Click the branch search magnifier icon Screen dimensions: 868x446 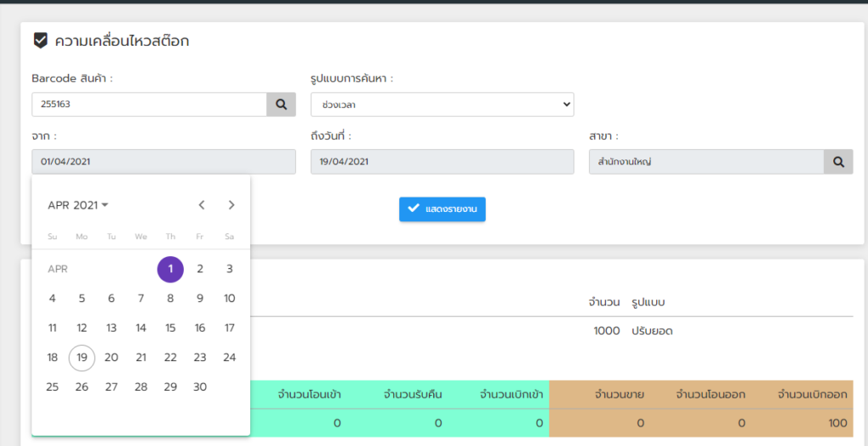tap(838, 162)
